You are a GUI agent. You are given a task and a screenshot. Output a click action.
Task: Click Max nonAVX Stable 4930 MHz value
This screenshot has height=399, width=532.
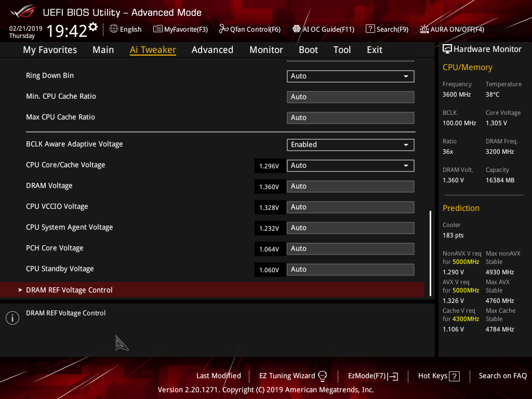(x=500, y=272)
